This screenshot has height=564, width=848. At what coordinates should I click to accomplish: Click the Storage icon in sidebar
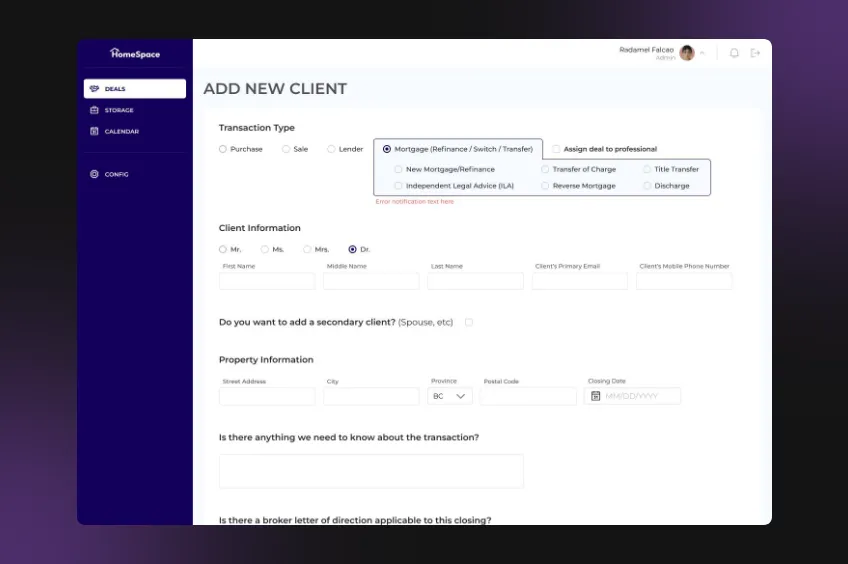click(x=94, y=110)
